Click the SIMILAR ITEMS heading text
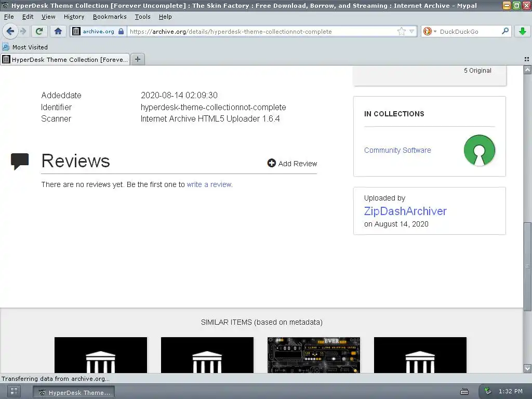 coord(262,322)
